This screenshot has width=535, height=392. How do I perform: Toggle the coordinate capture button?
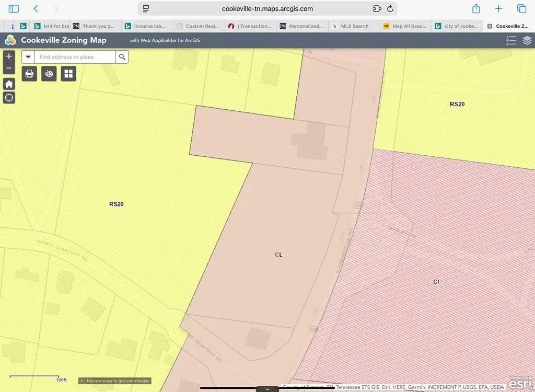click(82, 381)
